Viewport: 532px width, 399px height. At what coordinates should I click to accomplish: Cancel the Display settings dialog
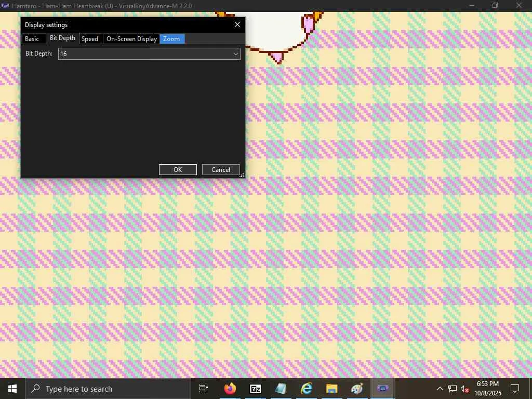pyautogui.click(x=221, y=170)
